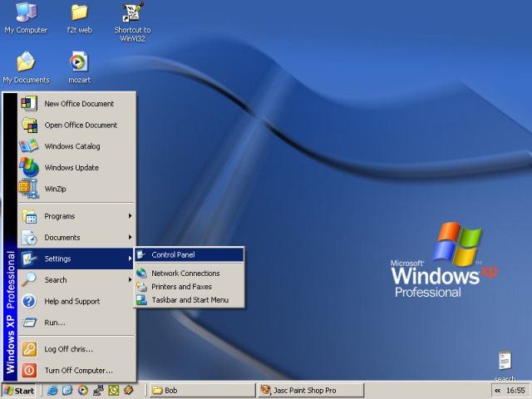
Task: Click the blue arrows Quick Launch icon
Action: pos(98,391)
